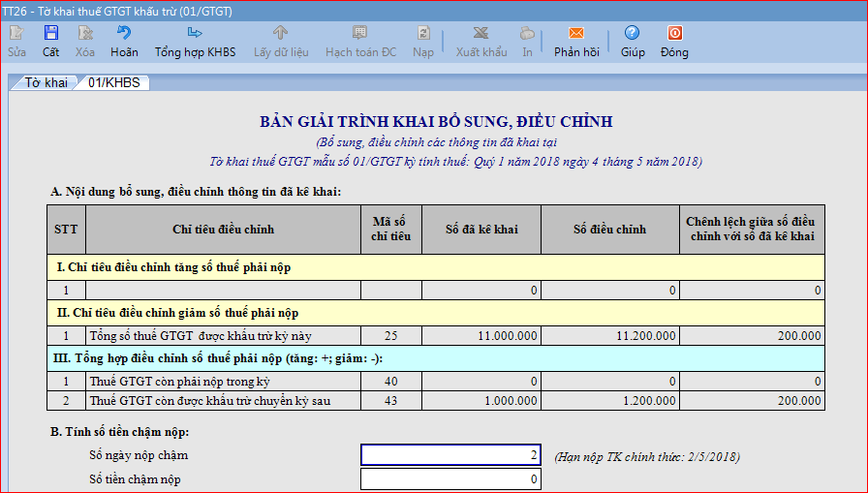The image size is (868, 493).
Task: Click 200.000 difference in row code 25
Action: coord(753,336)
